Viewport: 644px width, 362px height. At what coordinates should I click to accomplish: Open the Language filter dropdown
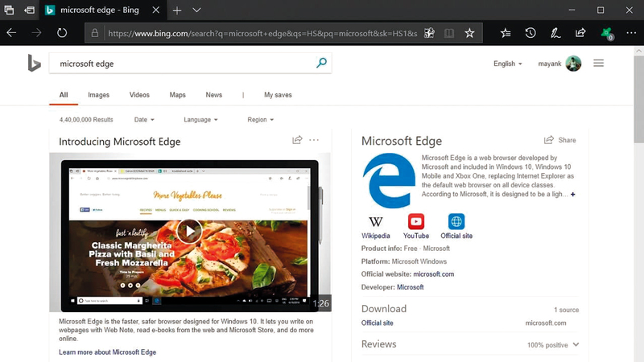[x=200, y=120]
